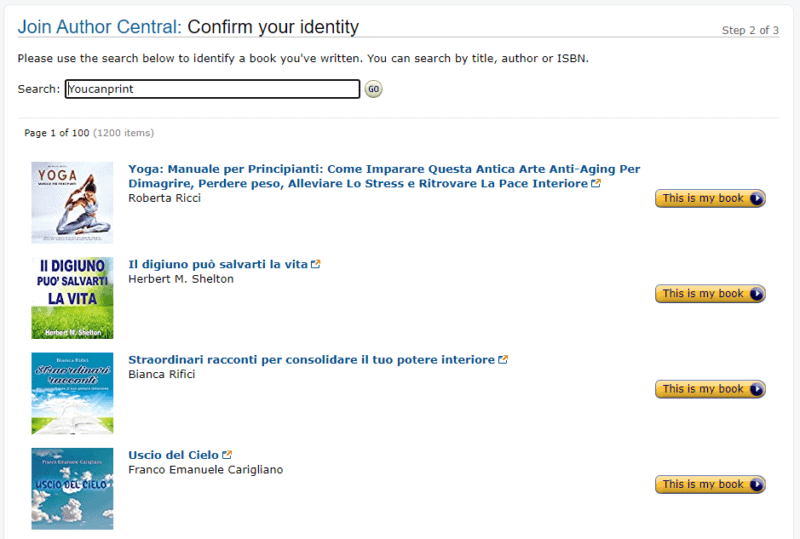Click arrow icon on Bianca Rifici's This is my book
The image size is (800, 539).
pyautogui.click(x=757, y=389)
